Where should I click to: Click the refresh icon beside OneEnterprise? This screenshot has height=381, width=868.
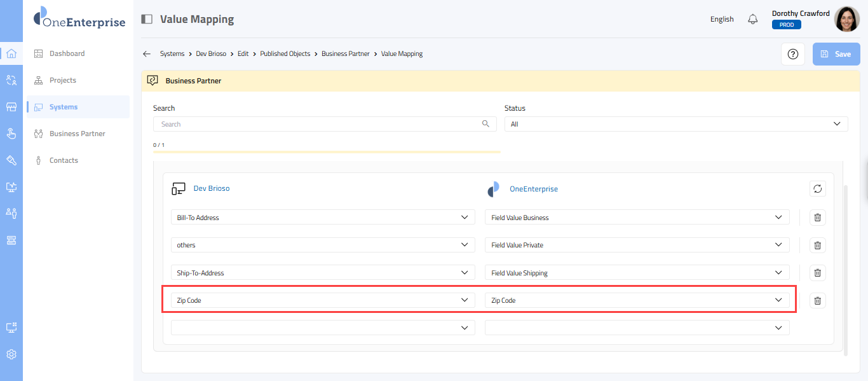point(817,189)
